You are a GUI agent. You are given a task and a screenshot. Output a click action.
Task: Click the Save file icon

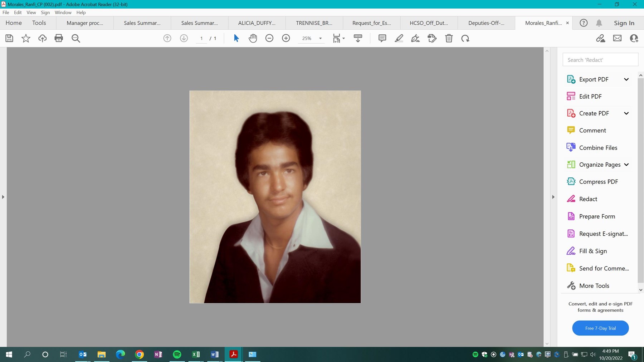click(9, 38)
